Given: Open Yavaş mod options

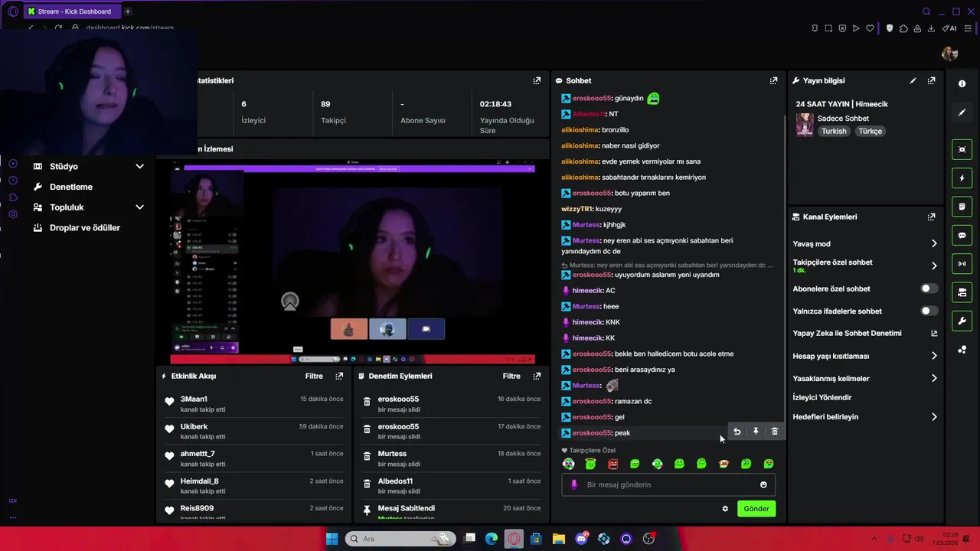Looking at the screenshot, I should pos(864,243).
